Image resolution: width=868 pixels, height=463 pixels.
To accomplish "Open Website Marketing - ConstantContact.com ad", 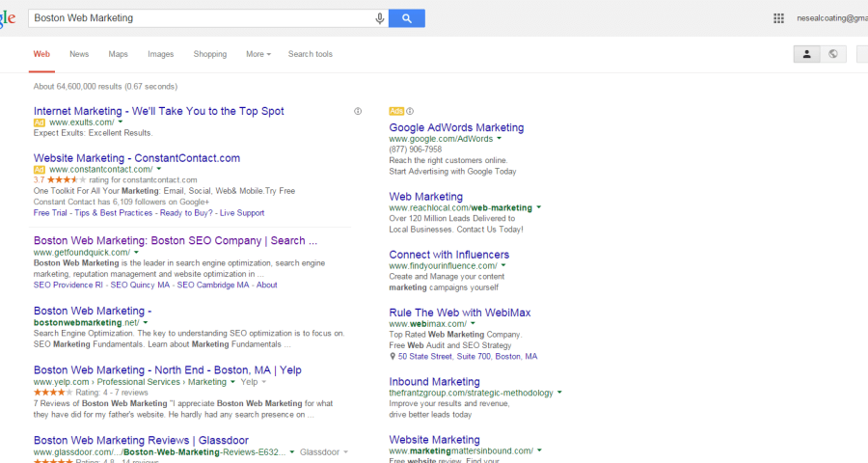I will [x=137, y=158].
